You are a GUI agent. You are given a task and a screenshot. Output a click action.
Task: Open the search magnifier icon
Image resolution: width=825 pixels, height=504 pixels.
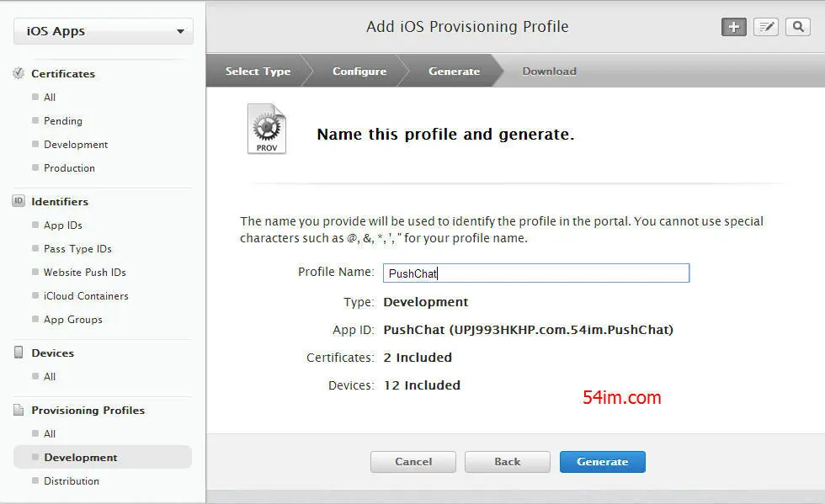pyautogui.click(x=798, y=27)
